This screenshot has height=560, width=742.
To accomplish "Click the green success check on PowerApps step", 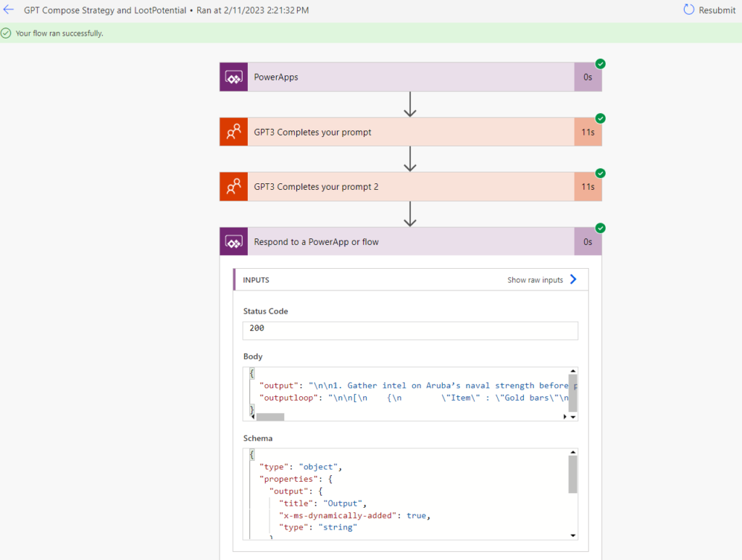I will 601,64.
